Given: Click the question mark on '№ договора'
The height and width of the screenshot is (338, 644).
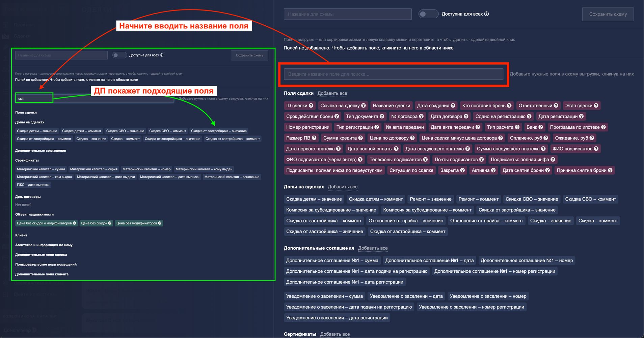Looking at the screenshot, I should point(421,116).
